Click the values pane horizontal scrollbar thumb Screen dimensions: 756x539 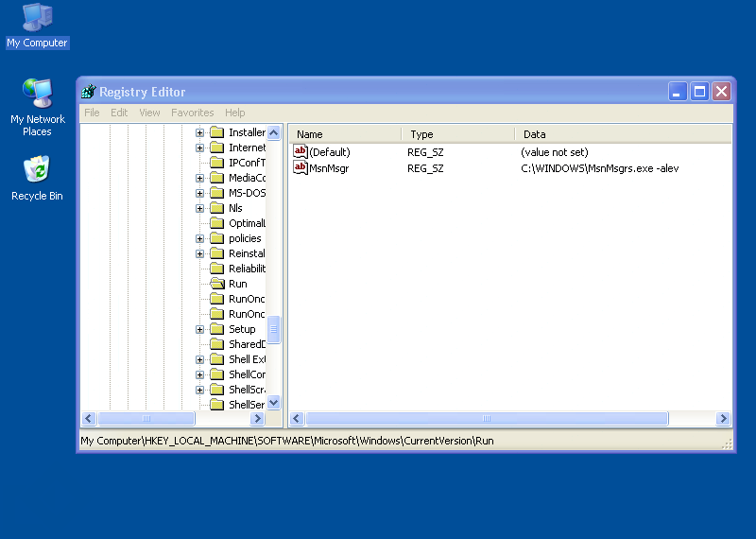click(x=487, y=418)
